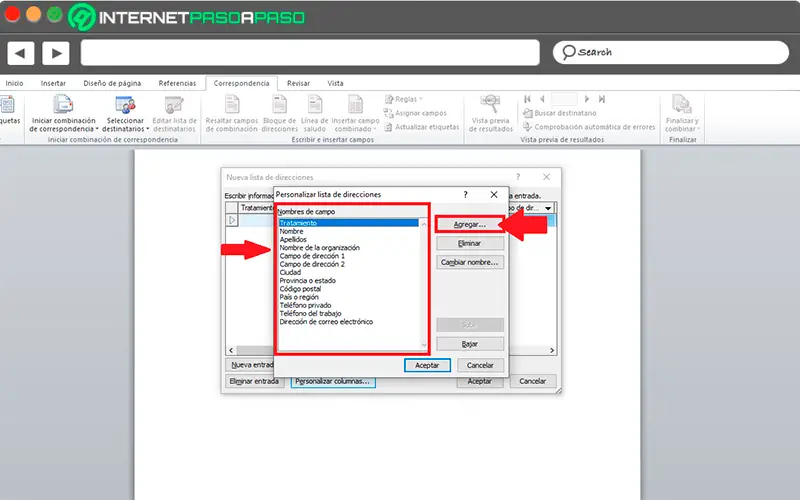Select Dirección de correo electrónico field
Screen dimensions: 800x500
(326, 322)
